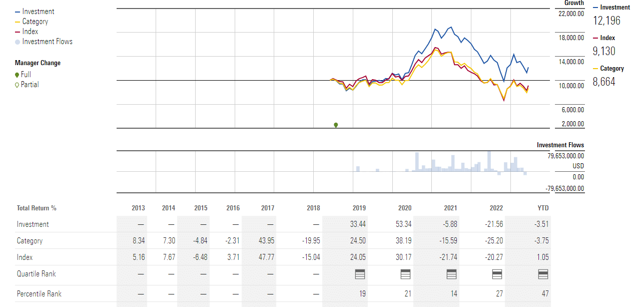Click the Full manager change legend icon
The height and width of the screenshot is (307, 644).
point(18,75)
